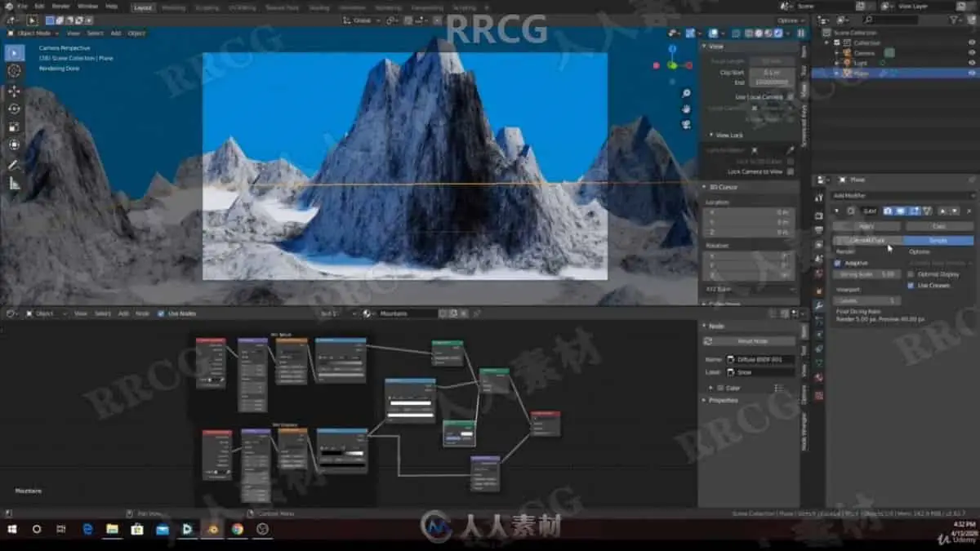Expand the Properties section in node sidebar
Image resolution: width=980 pixels, height=551 pixels.
pos(722,400)
